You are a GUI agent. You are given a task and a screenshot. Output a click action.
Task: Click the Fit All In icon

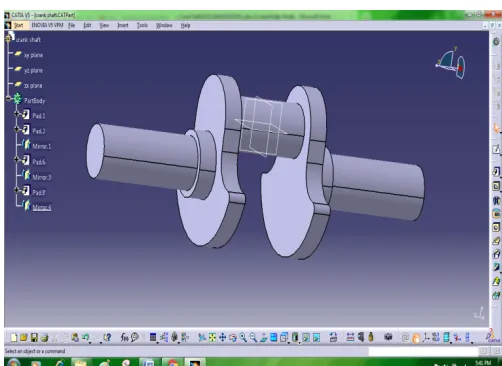click(x=212, y=338)
